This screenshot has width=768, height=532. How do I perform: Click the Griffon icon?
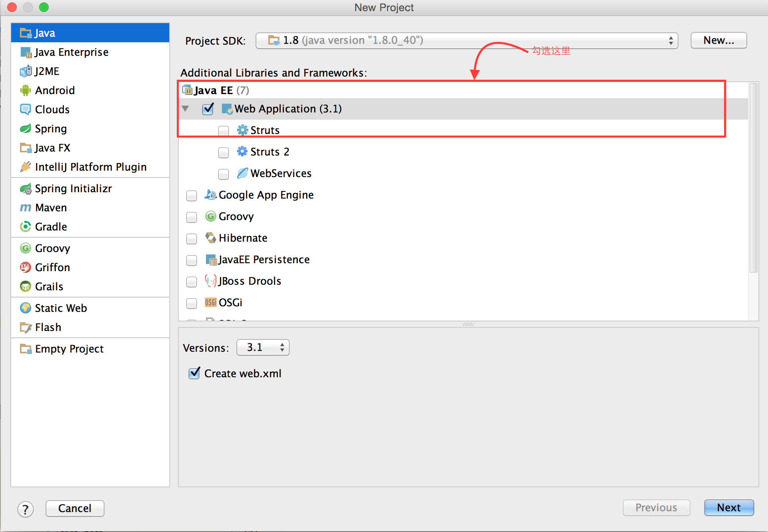pyautogui.click(x=26, y=268)
